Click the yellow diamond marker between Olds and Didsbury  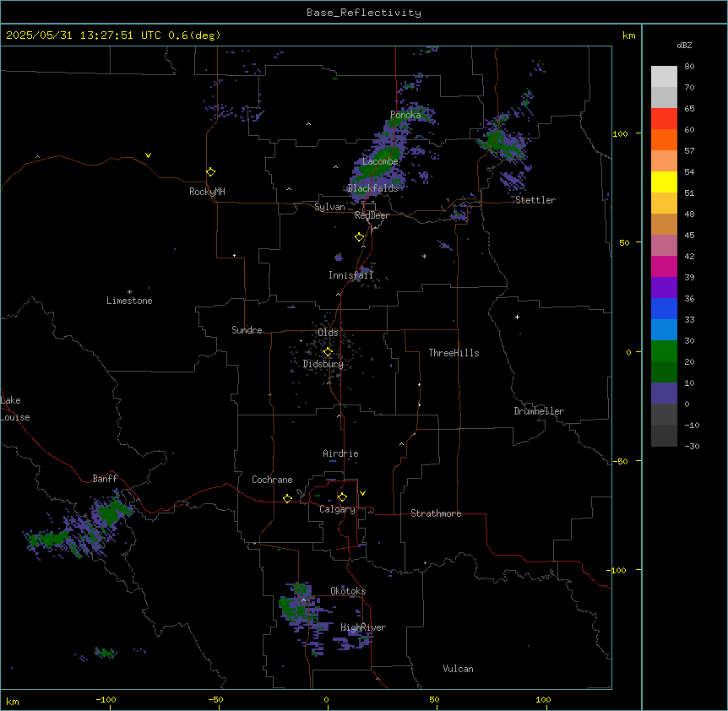pos(328,352)
